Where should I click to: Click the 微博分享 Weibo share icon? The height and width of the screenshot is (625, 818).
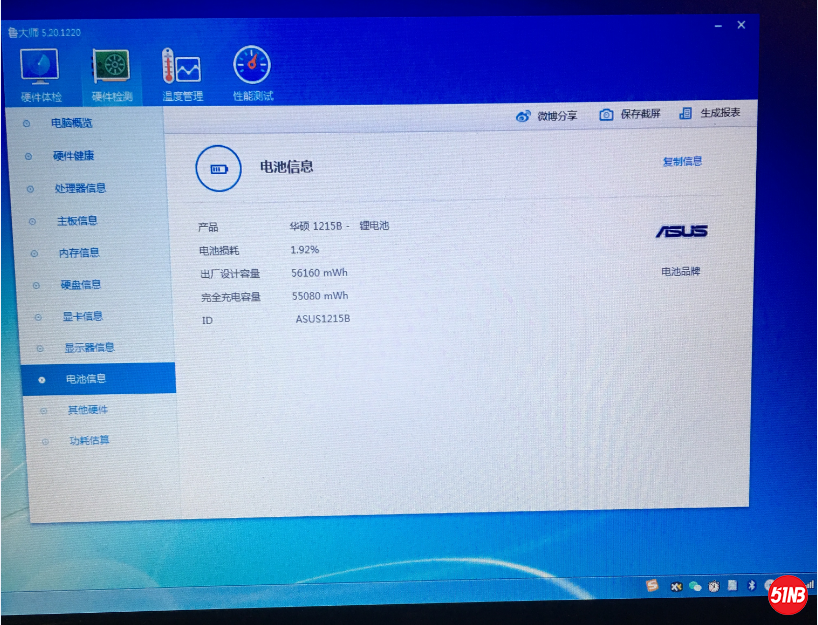523,116
